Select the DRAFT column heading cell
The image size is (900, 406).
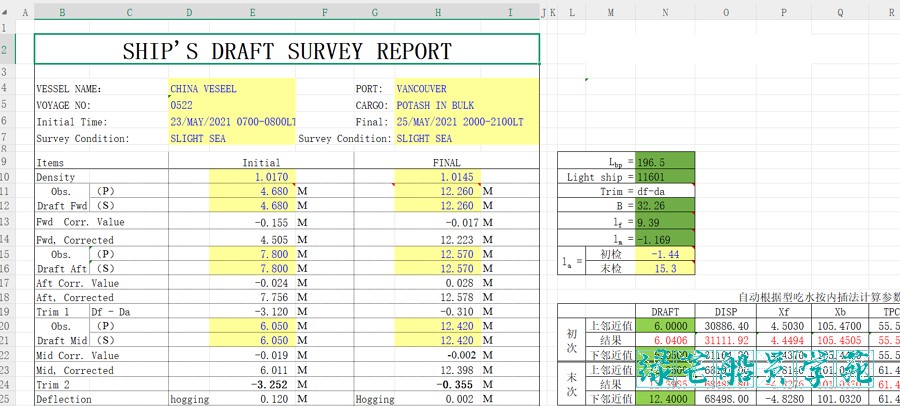point(665,312)
